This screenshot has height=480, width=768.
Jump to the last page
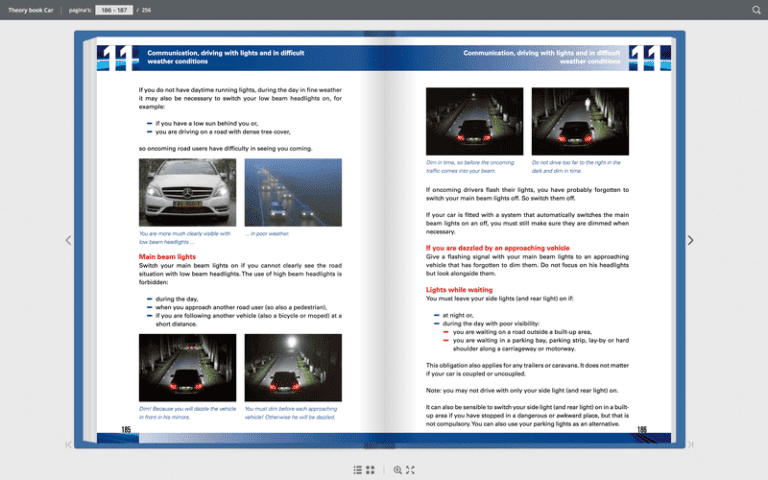690,444
